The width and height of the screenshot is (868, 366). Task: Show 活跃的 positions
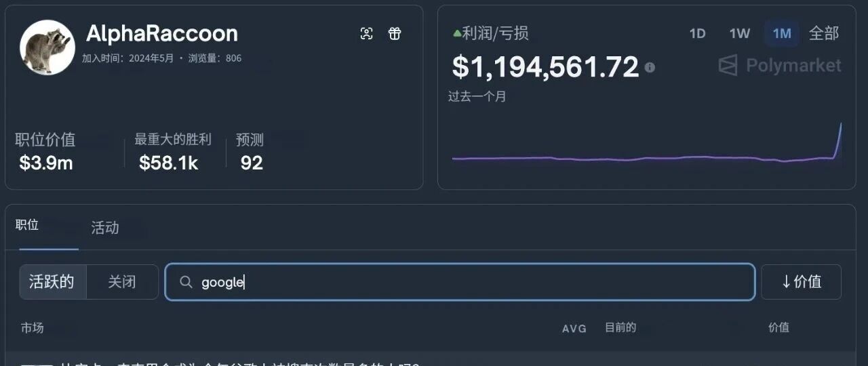click(52, 282)
